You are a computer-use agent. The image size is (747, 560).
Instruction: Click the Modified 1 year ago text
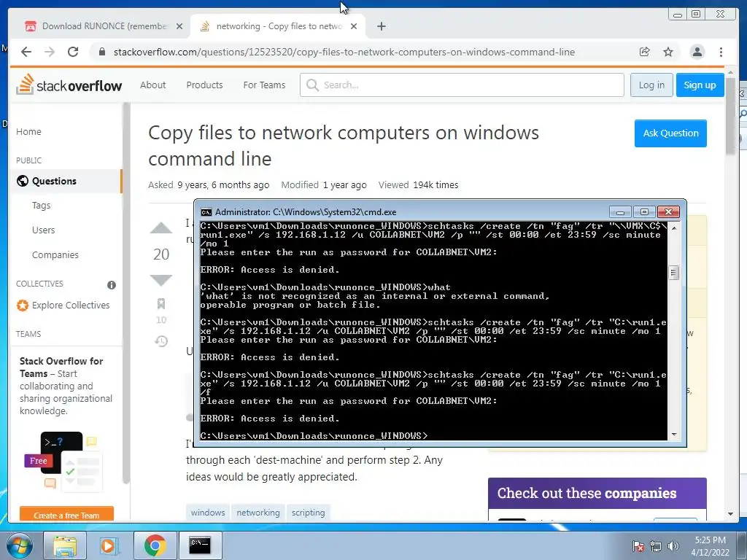[x=323, y=184]
